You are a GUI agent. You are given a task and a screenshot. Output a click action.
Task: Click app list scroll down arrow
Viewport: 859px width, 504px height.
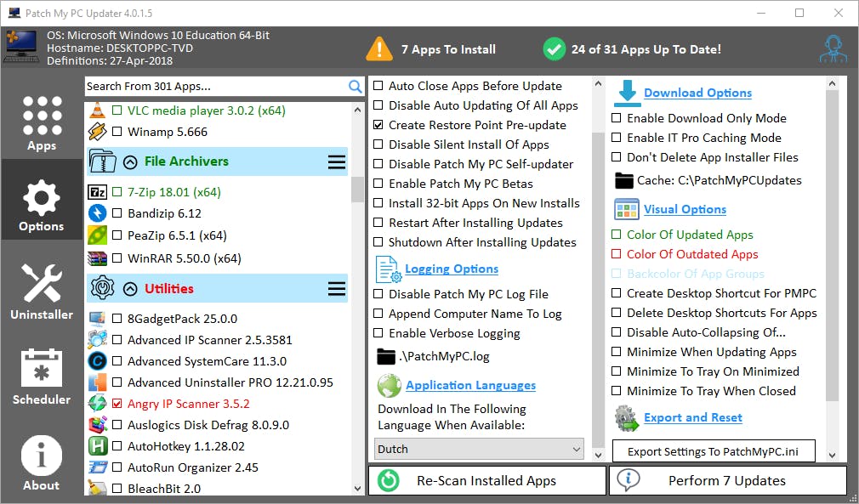[358, 489]
